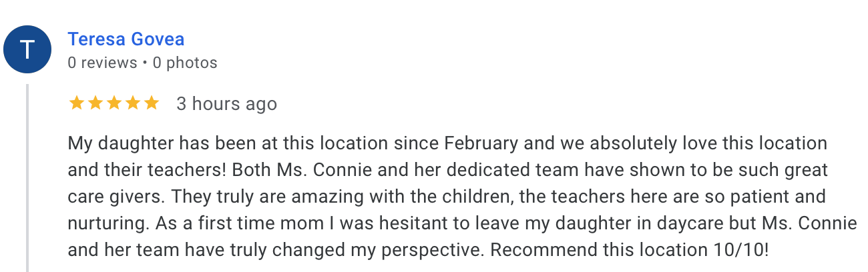
Task: Click the fourth gold rating star
Action: point(133,103)
